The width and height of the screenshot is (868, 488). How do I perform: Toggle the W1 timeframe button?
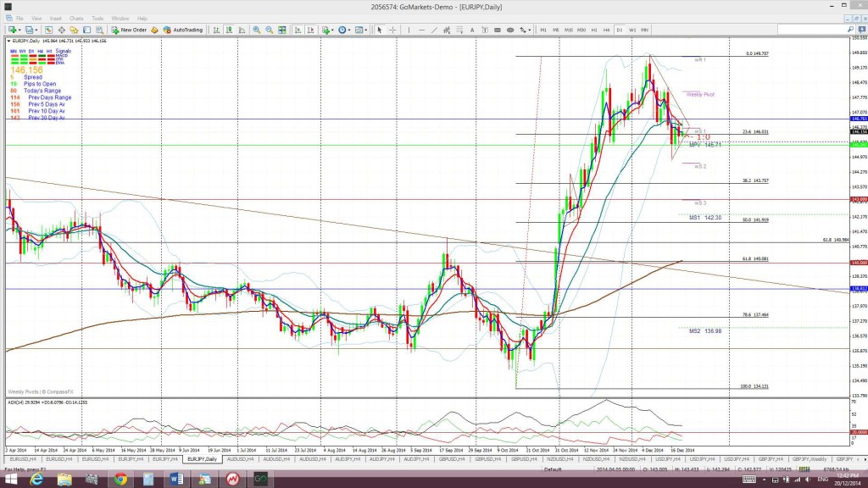[632, 30]
